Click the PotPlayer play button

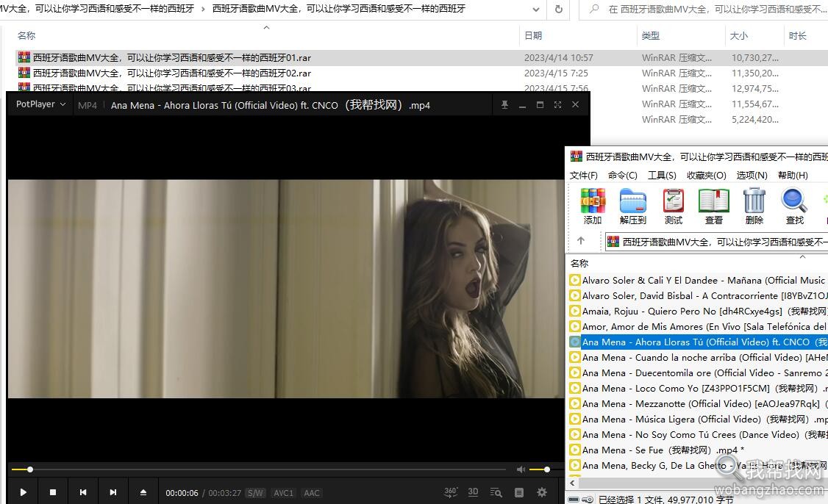click(23, 492)
